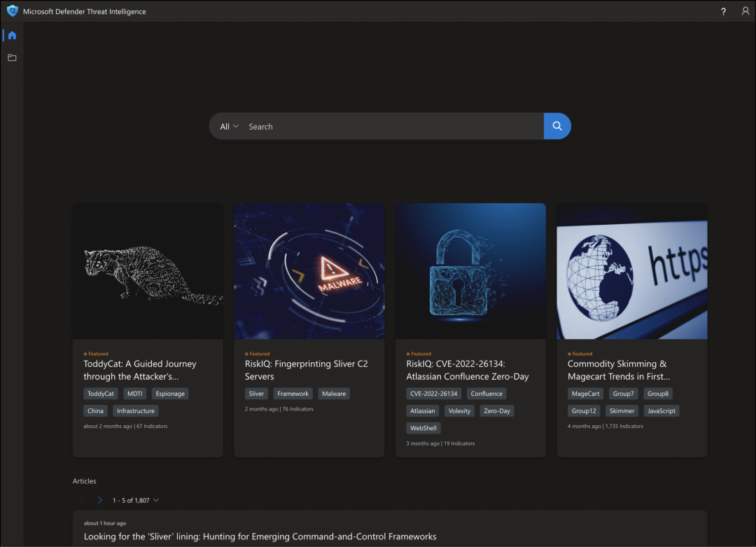The image size is (756, 547).
Task: Open the https globe thumbnail image
Action: 632,271
